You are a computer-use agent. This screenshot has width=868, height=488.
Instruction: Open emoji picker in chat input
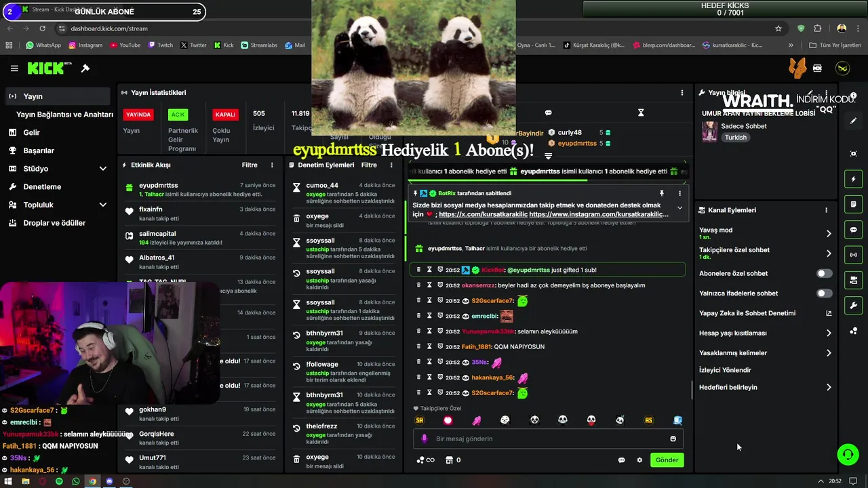pos(673,439)
